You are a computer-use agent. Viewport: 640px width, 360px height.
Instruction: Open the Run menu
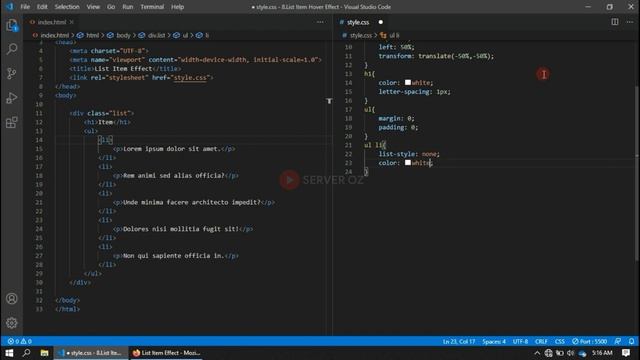128,7
